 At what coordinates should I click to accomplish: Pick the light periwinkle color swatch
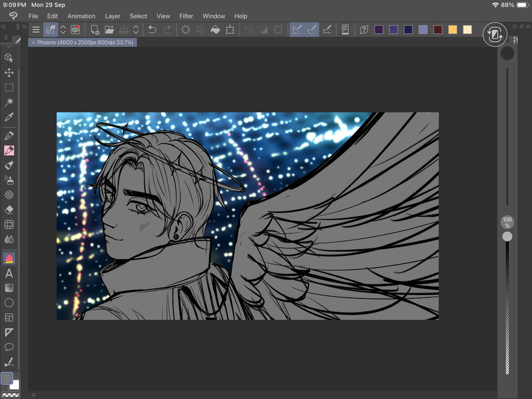coord(423,30)
